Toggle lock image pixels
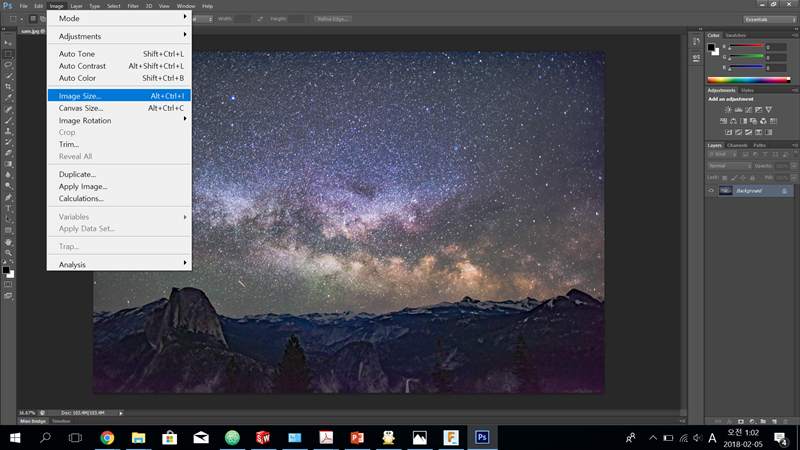This screenshot has height=450, width=800. click(x=734, y=178)
